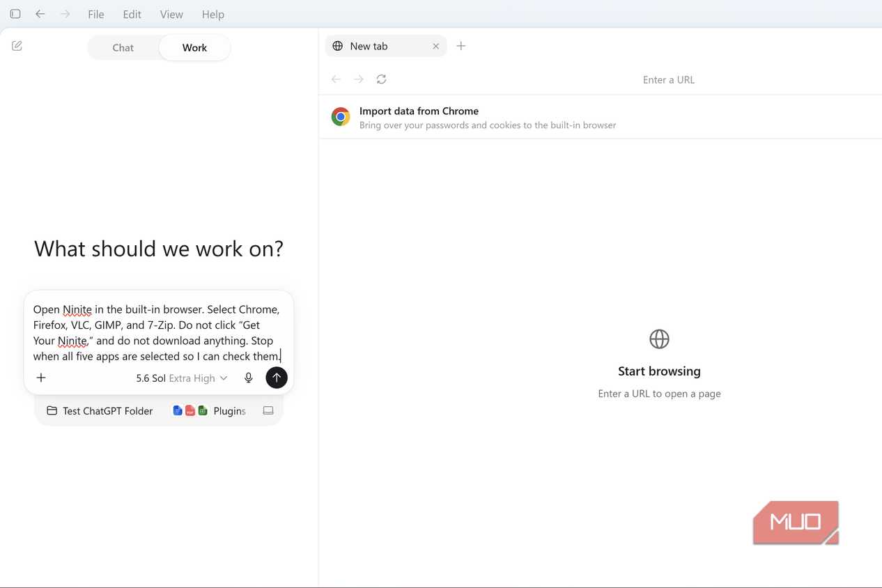Send the prompt with the arrow button
Screen dimensions: 882x588
tap(277, 378)
